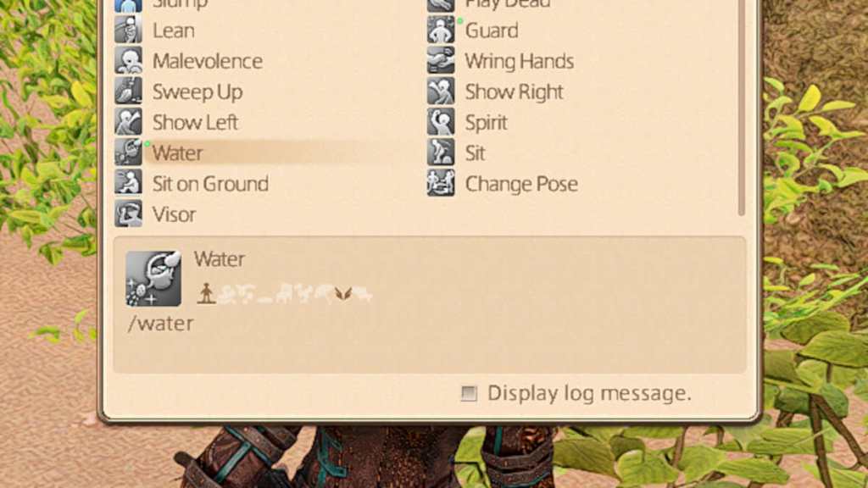
Task: Click the /water text command
Action: coord(160,323)
